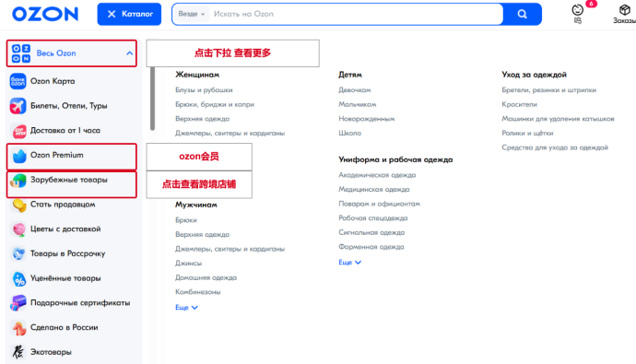Click the Заказы box icon

(624, 10)
